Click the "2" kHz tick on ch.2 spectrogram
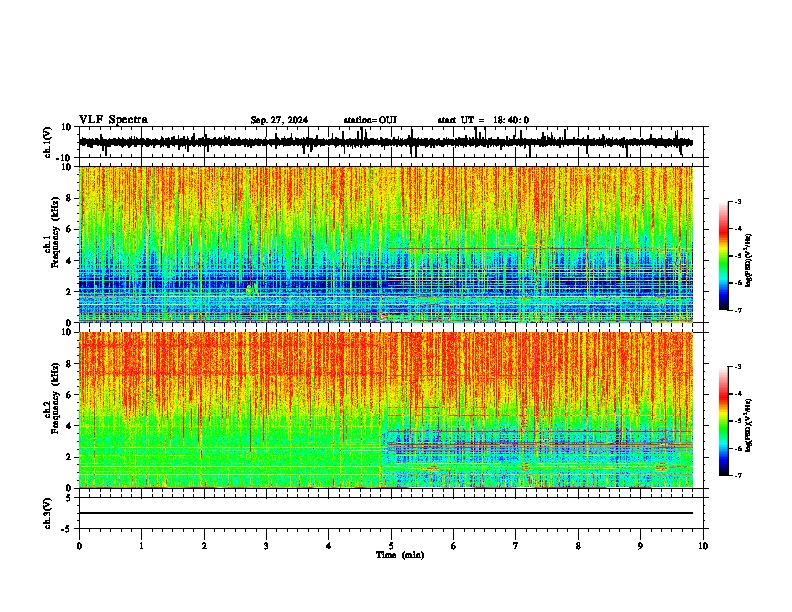 pyautogui.click(x=69, y=457)
